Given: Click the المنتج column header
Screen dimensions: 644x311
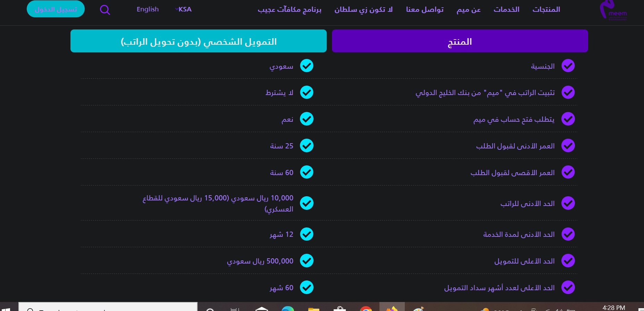Looking at the screenshot, I should click(460, 41).
